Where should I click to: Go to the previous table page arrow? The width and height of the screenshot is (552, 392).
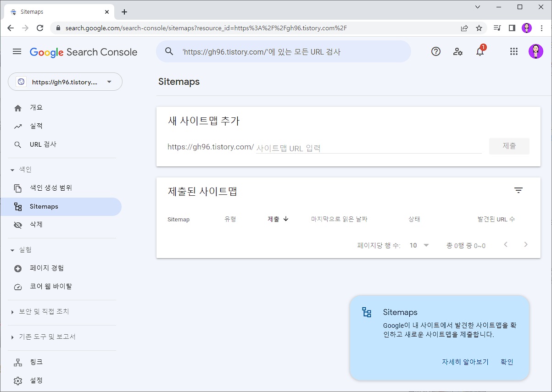(506, 244)
